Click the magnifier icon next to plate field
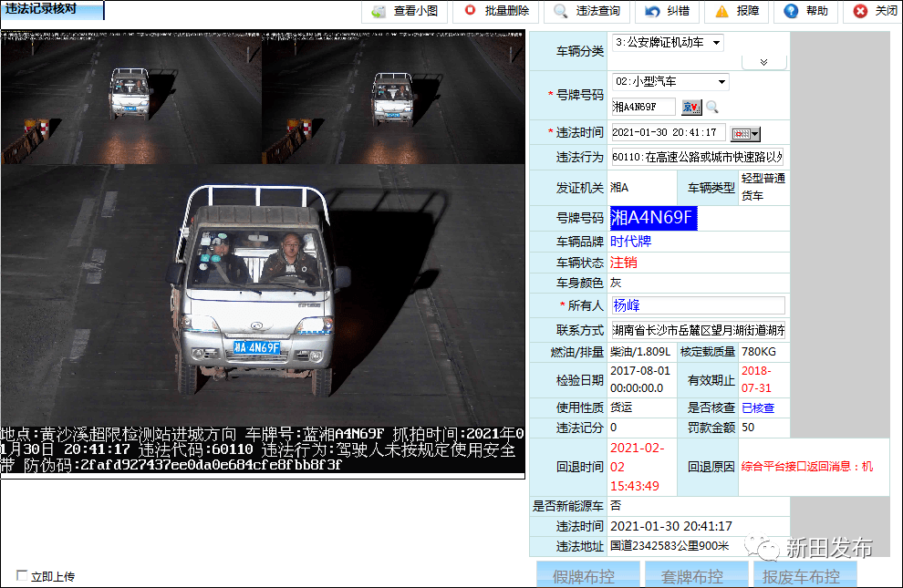 click(712, 108)
